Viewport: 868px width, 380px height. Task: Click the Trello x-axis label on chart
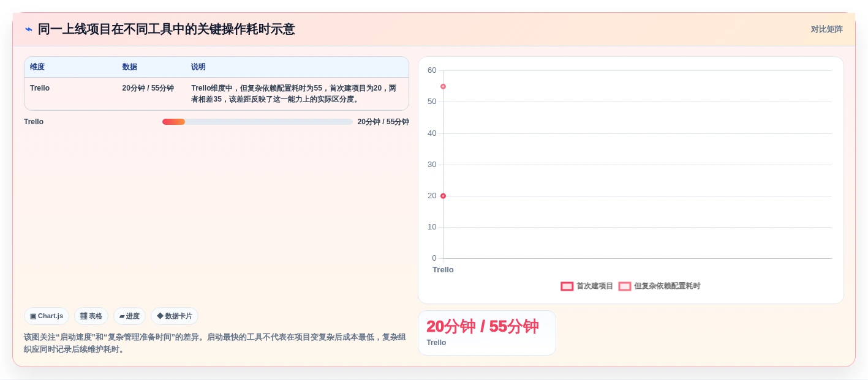click(443, 270)
